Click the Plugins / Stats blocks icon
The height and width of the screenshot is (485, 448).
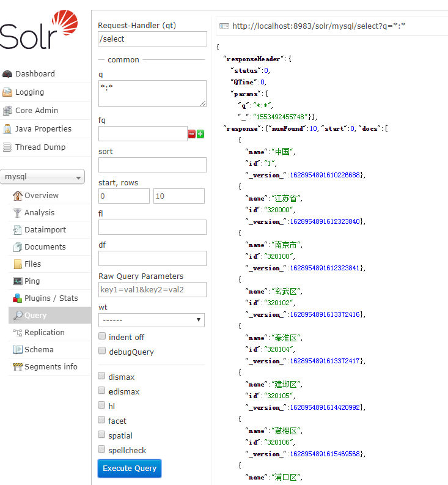pyautogui.click(x=17, y=298)
